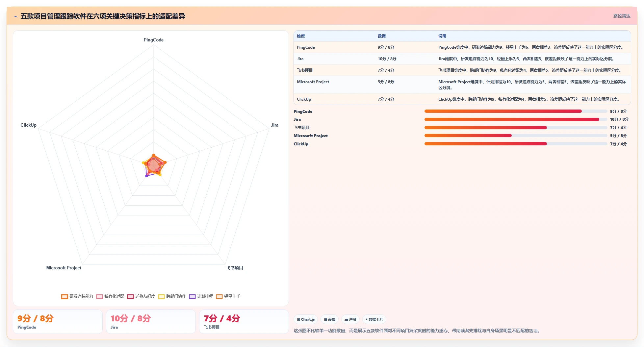
Task: Click the PingCode radar axis label
Action: click(x=153, y=40)
